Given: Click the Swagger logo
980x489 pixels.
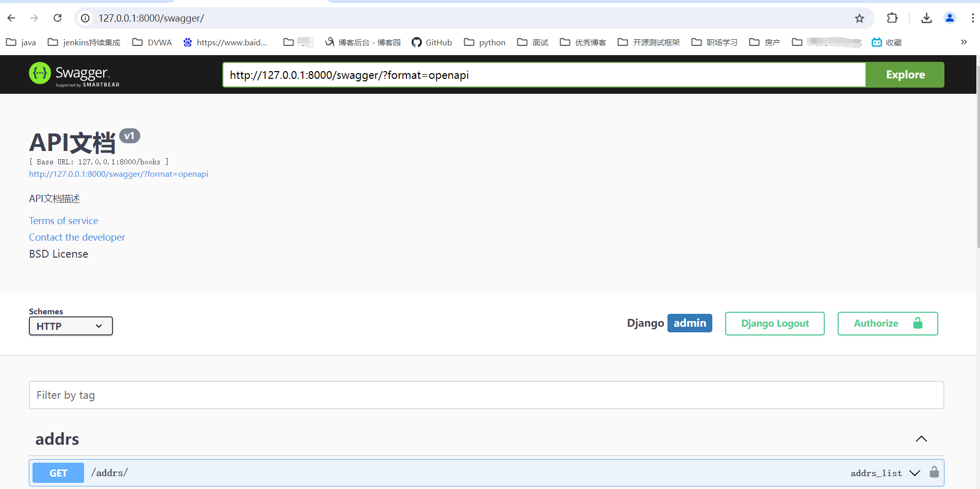Looking at the screenshot, I should pos(74,74).
